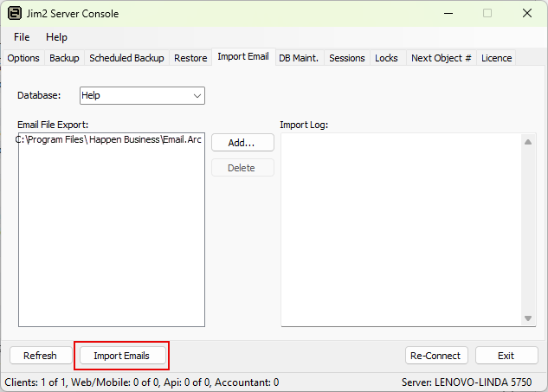The width and height of the screenshot is (548, 392).
Task: Select the Import Email tab
Action: tap(243, 56)
